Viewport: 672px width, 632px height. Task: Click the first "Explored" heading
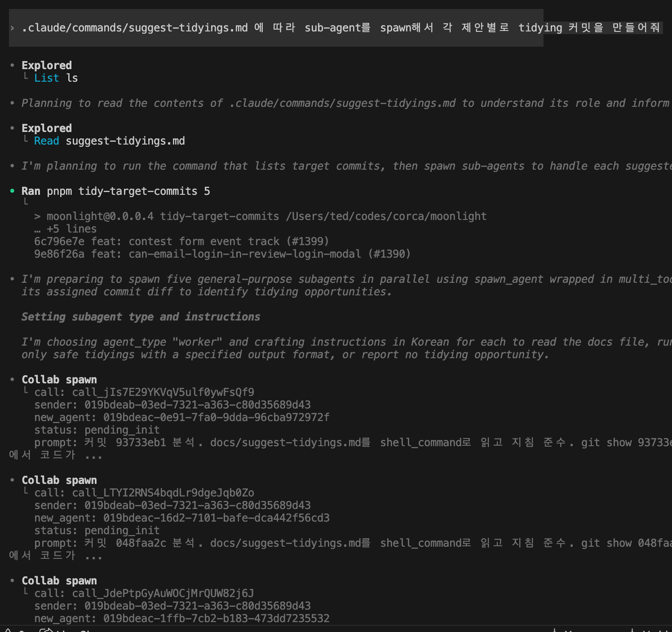46,66
